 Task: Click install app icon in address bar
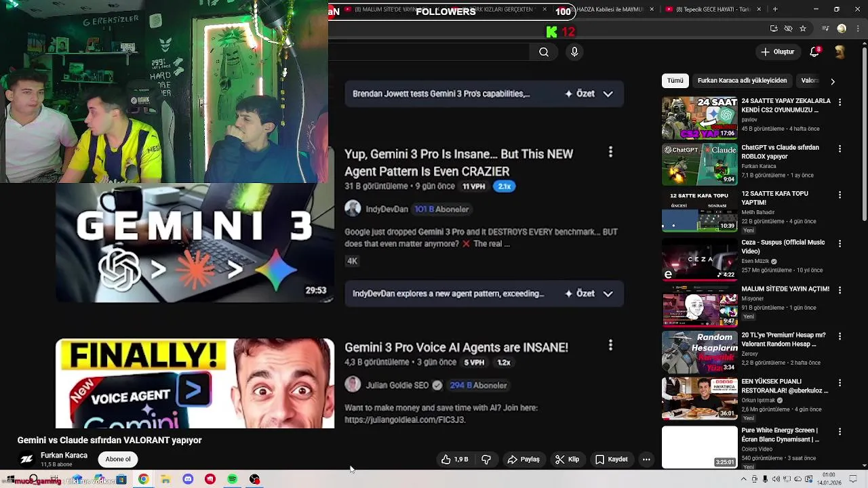coord(774,28)
